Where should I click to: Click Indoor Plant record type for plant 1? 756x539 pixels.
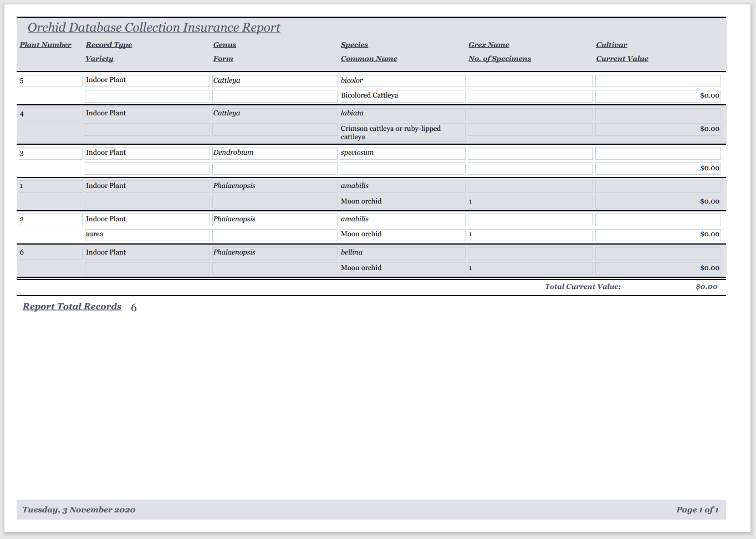(x=147, y=186)
